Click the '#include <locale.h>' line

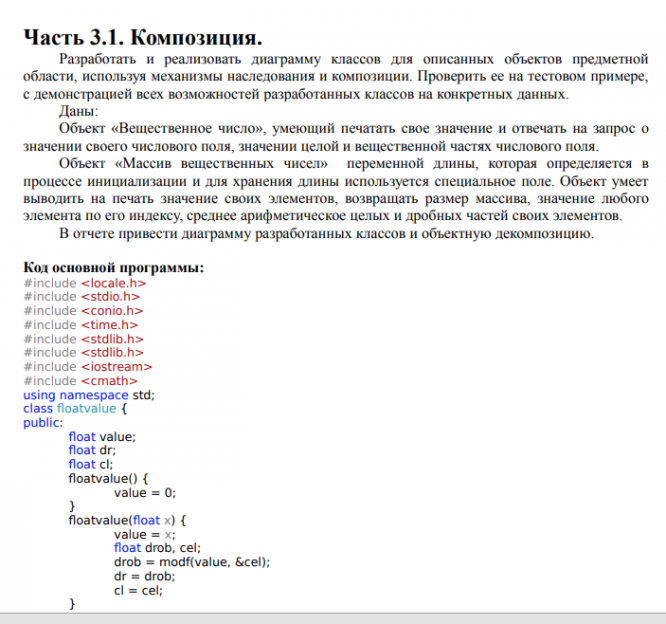click(85, 283)
